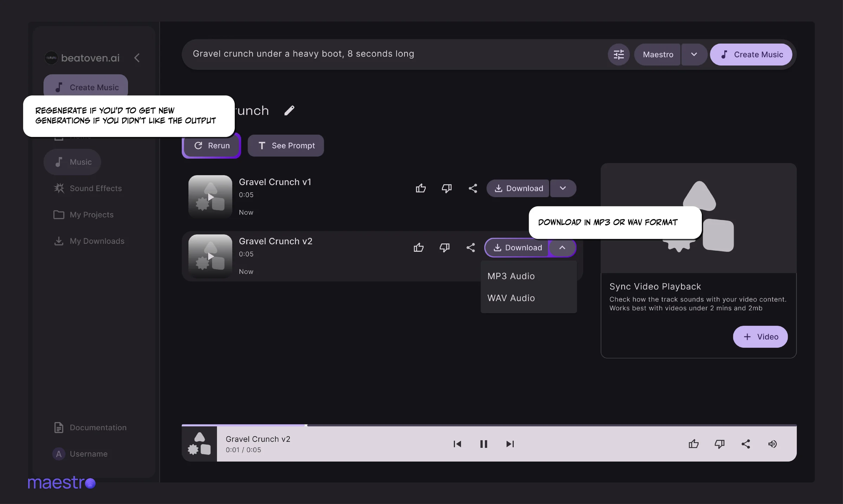Share Gravel Crunch v2 from its row

471,248
